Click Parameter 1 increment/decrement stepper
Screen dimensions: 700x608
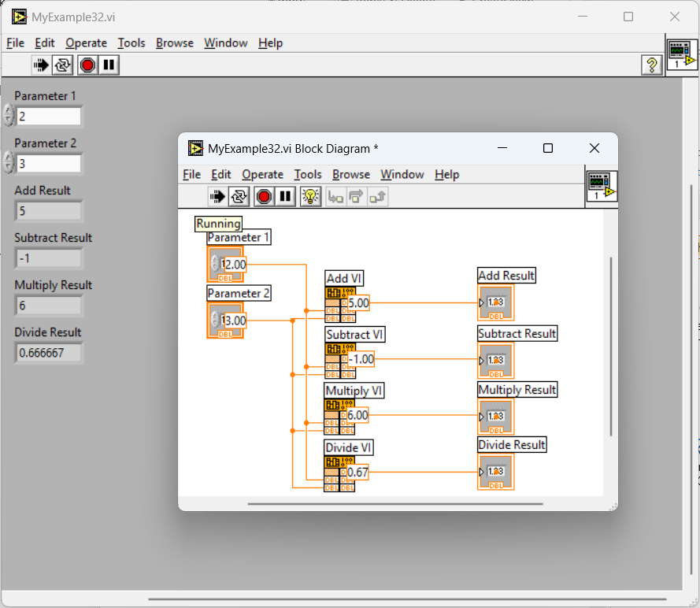9,115
